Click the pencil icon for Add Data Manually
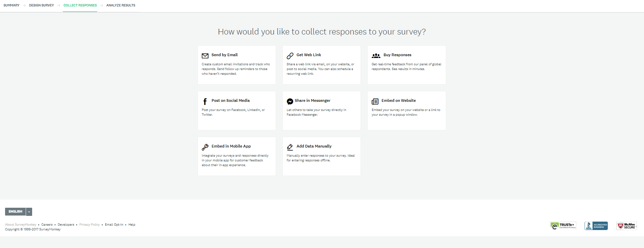Viewport: 644px width, 248px height. pyautogui.click(x=290, y=147)
